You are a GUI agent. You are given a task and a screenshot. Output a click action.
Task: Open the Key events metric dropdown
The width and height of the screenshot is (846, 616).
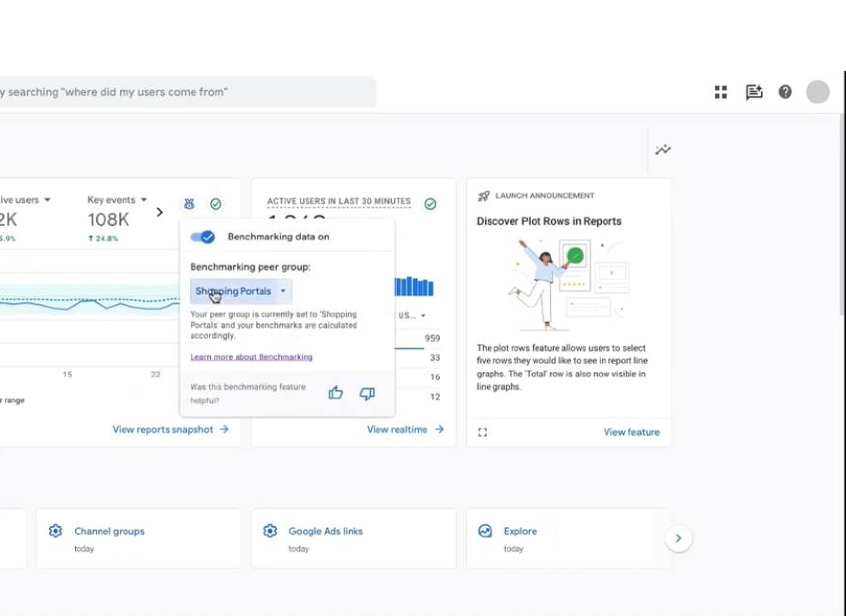coord(117,200)
